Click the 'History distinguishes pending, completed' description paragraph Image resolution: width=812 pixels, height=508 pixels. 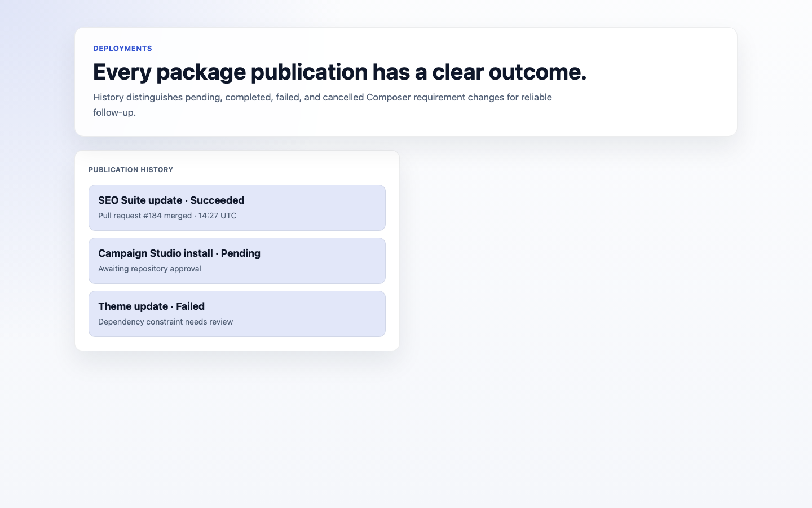click(323, 104)
